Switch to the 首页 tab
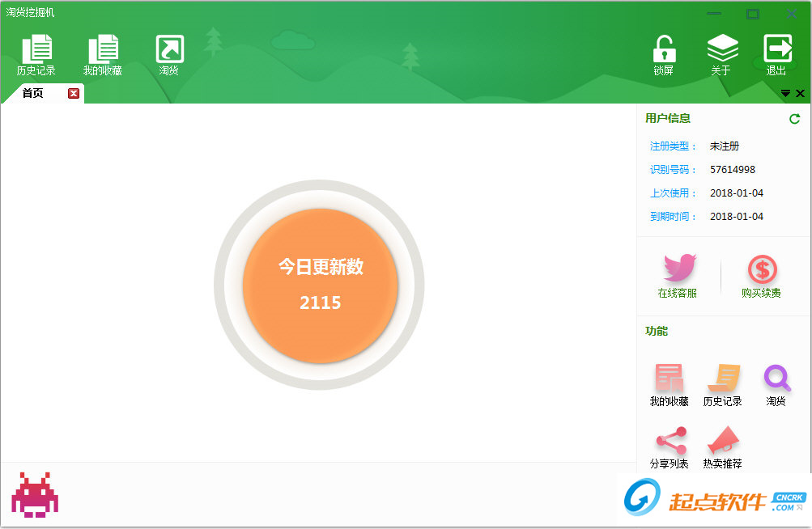The image size is (812, 529). click(x=32, y=92)
